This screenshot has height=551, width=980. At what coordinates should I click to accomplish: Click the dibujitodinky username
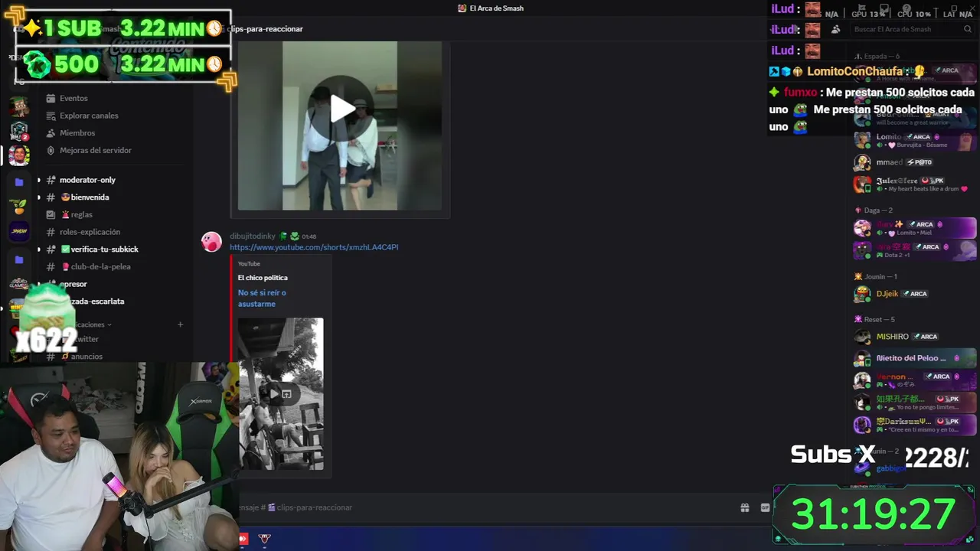pos(253,236)
